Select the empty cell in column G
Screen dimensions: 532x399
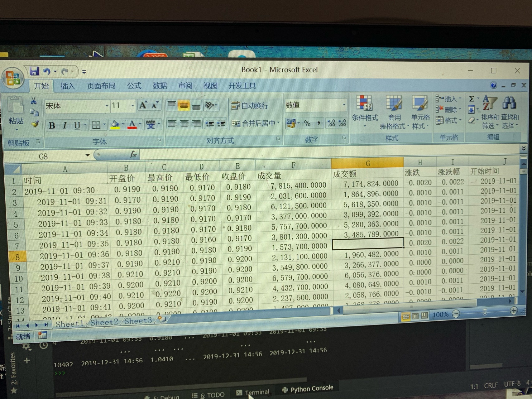pos(368,243)
